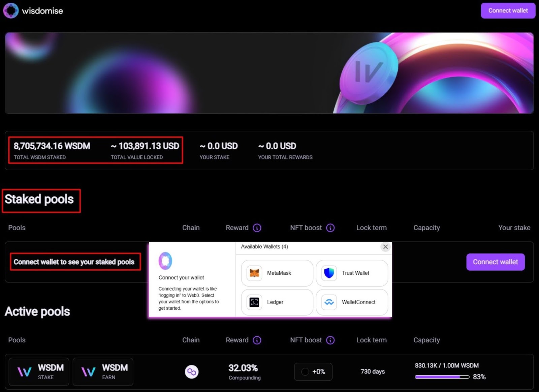Click the YOUR STAKE 0.0 USD value
Screen dimensions: 539x392
point(219,146)
